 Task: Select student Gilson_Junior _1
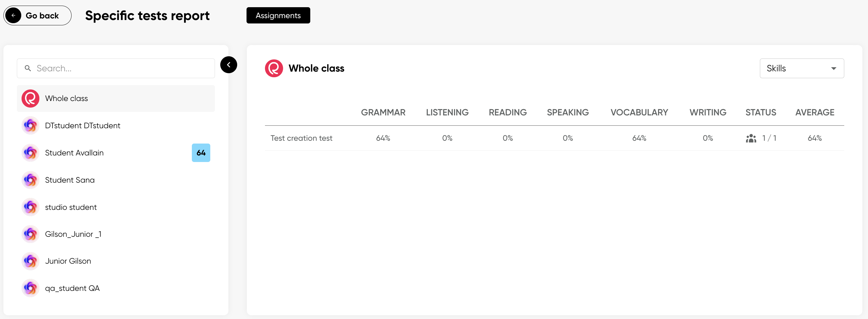click(x=73, y=234)
